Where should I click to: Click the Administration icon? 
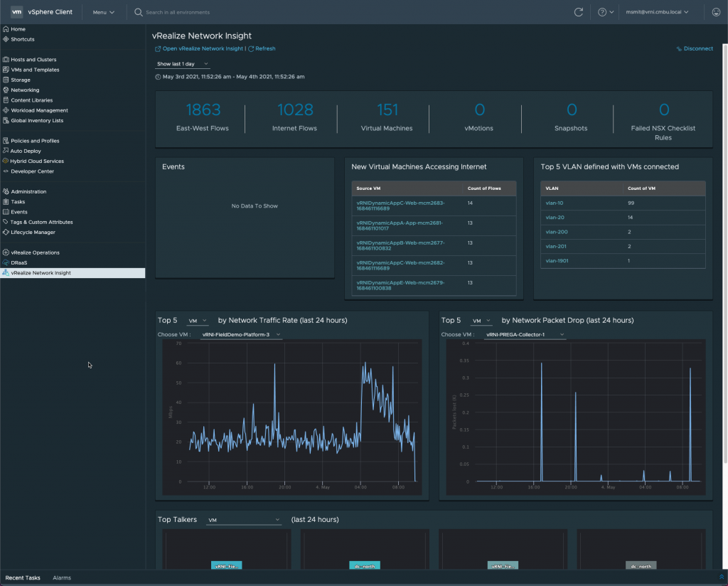[x=6, y=191]
